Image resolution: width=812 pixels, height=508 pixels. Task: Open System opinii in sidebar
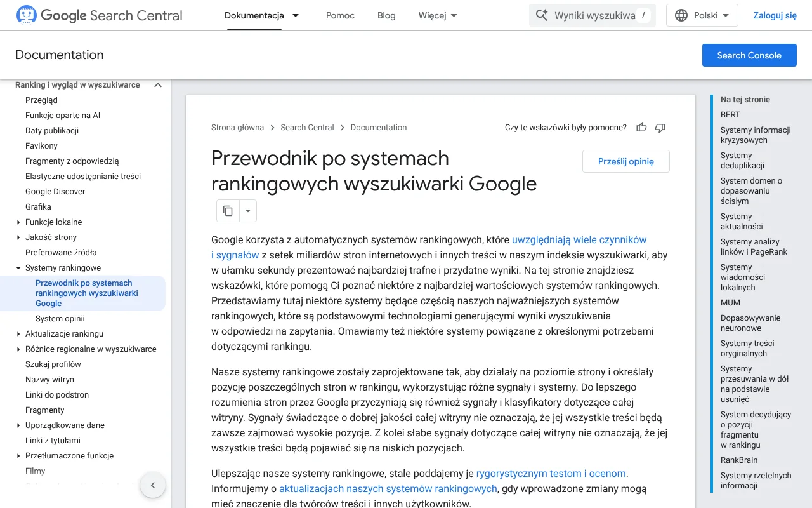60,319
